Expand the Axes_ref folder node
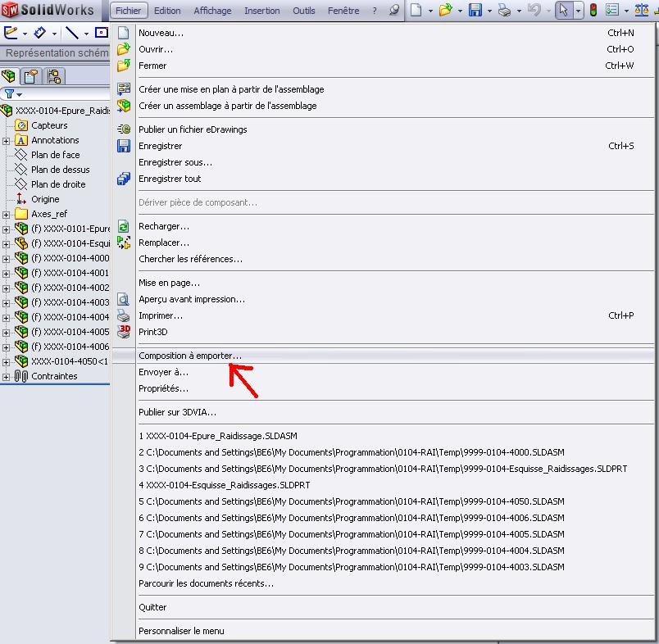659x644 pixels. (x=6, y=215)
